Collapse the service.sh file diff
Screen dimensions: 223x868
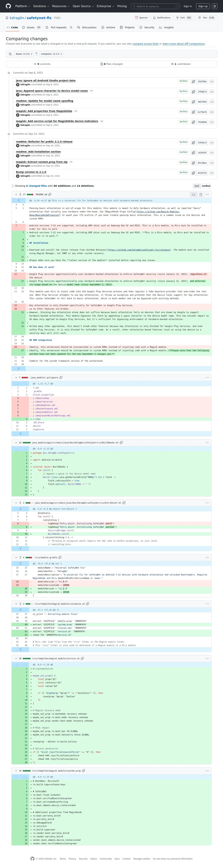click(16, 658)
